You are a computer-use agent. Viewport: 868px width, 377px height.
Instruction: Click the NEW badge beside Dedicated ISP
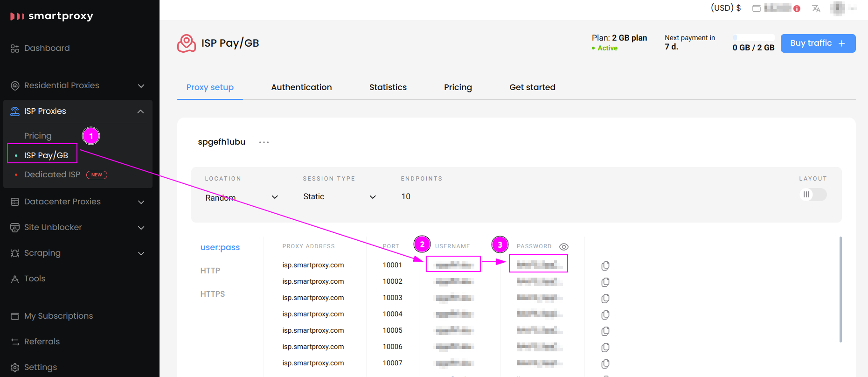[x=97, y=175]
